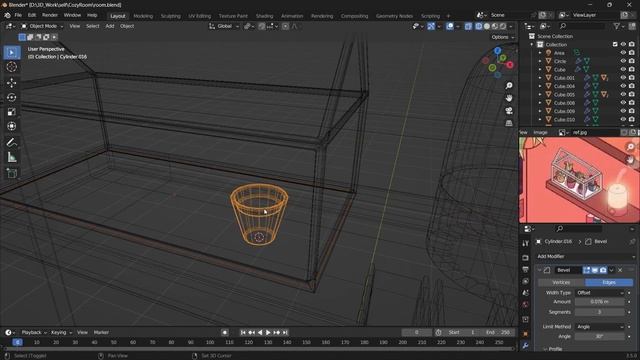Click the pan view hand icon
The image size is (640, 360).
click(x=509, y=98)
